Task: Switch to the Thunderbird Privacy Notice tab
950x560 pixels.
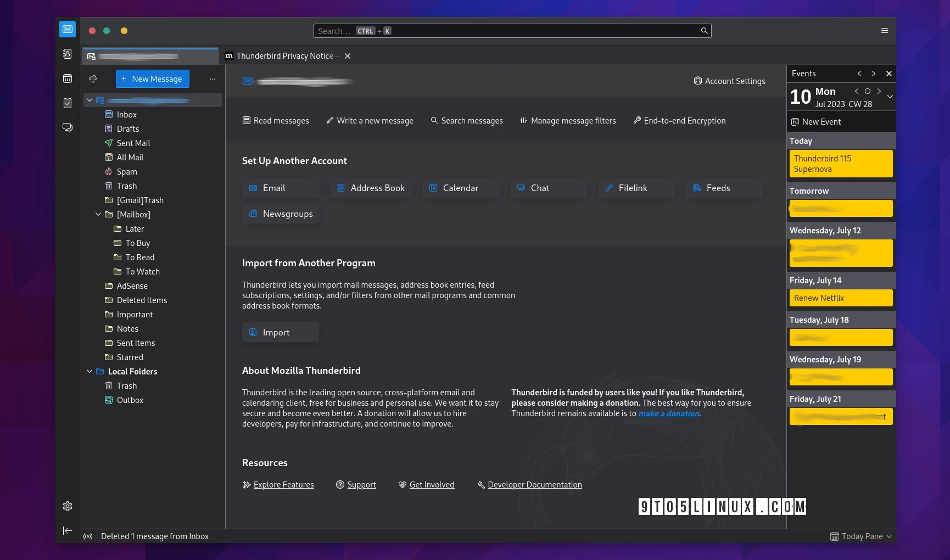Action: (284, 55)
